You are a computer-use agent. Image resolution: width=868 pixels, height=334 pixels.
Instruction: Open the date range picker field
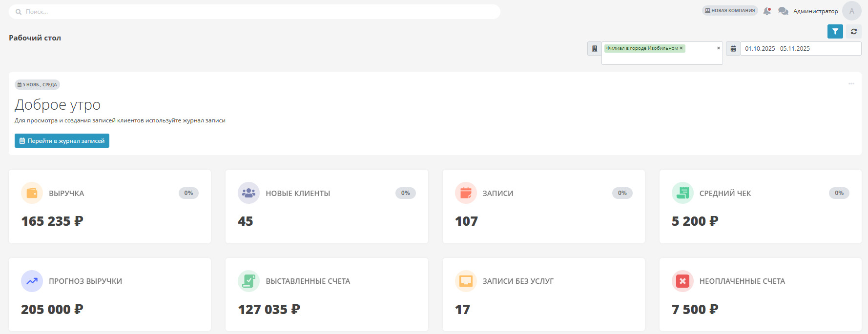tap(800, 49)
